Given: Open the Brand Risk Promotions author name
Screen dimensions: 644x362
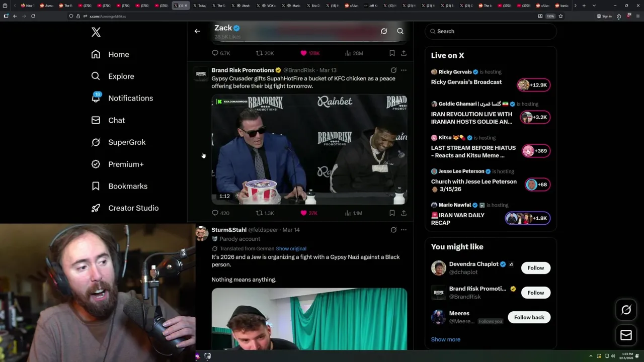Looking at the screenshot, I should coord(243,70).
